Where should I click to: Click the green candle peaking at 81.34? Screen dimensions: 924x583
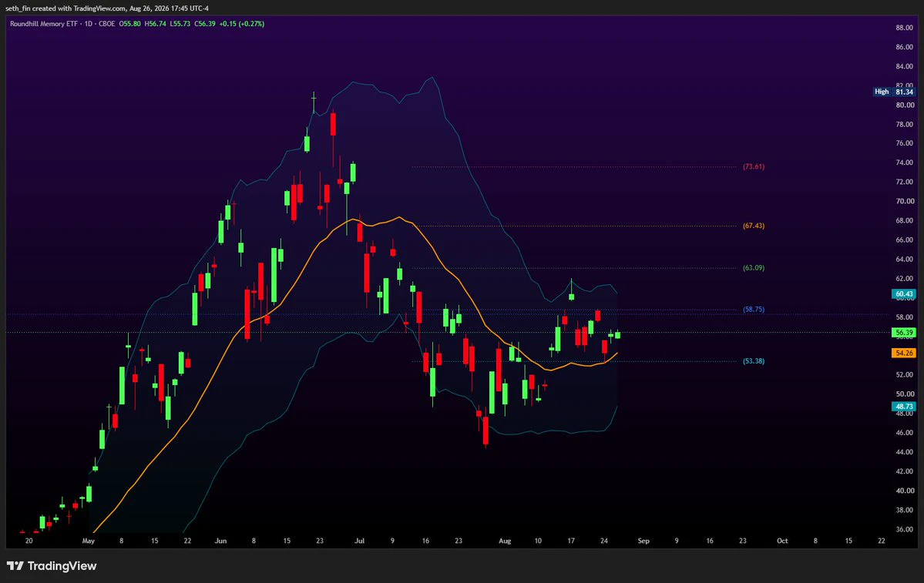(314, 103)
